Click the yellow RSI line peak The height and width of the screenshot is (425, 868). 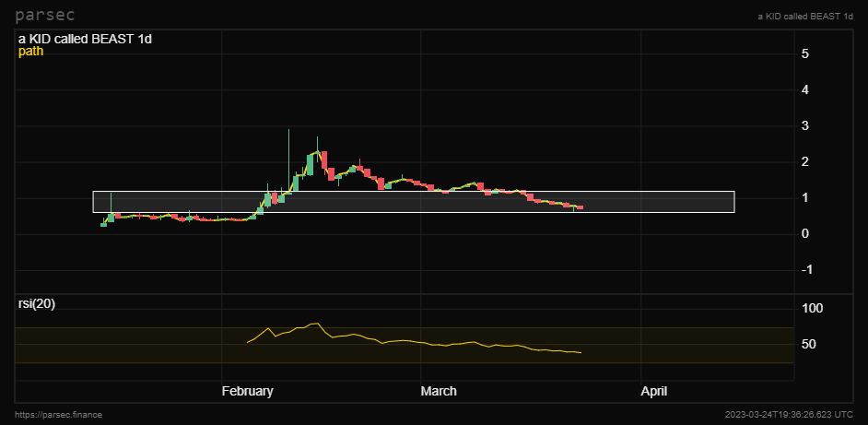pos(317,323)
